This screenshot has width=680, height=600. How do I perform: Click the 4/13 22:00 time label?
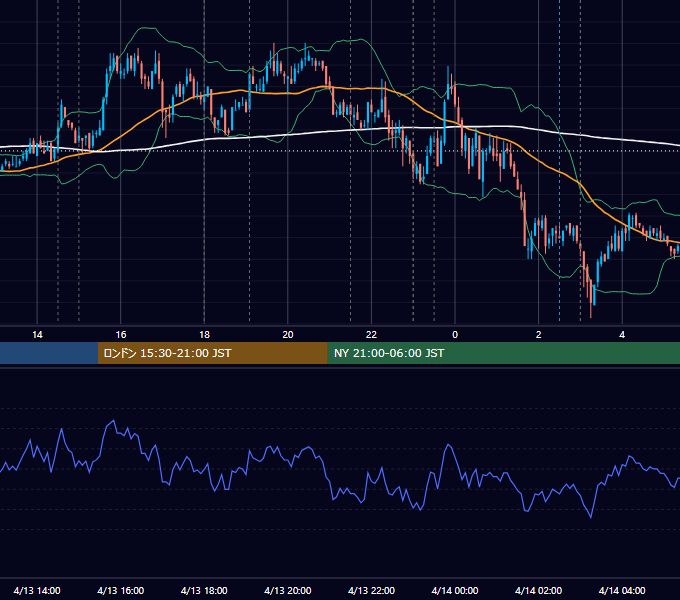tap(371, 590)
